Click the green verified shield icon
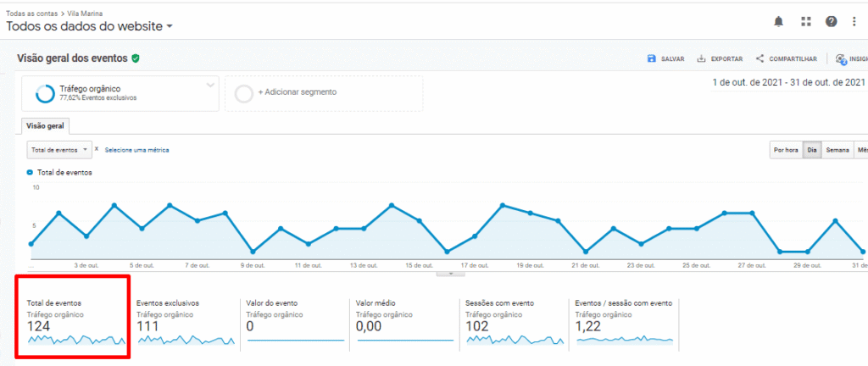 tap(136, 58)
